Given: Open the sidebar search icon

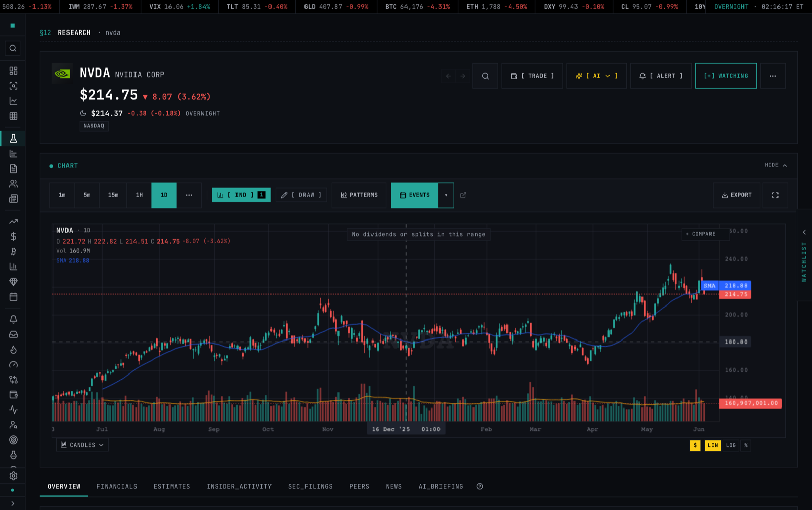Looking at the screenshot, I should [x=13, y=48].
